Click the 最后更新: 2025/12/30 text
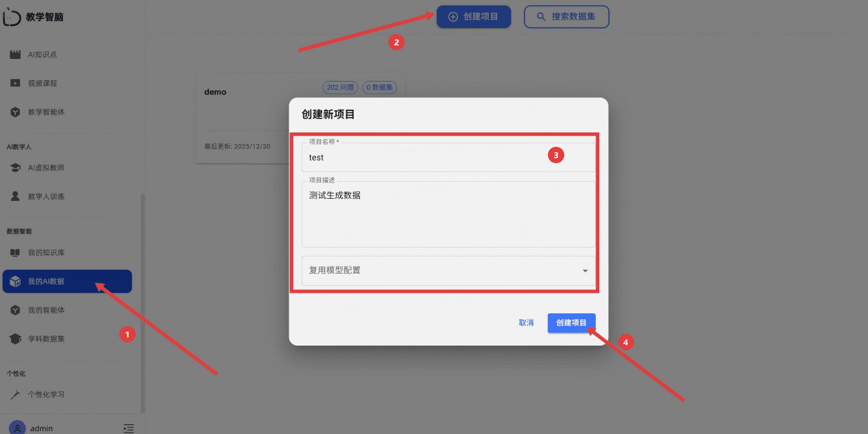868x434 pixels. point(237,147)
